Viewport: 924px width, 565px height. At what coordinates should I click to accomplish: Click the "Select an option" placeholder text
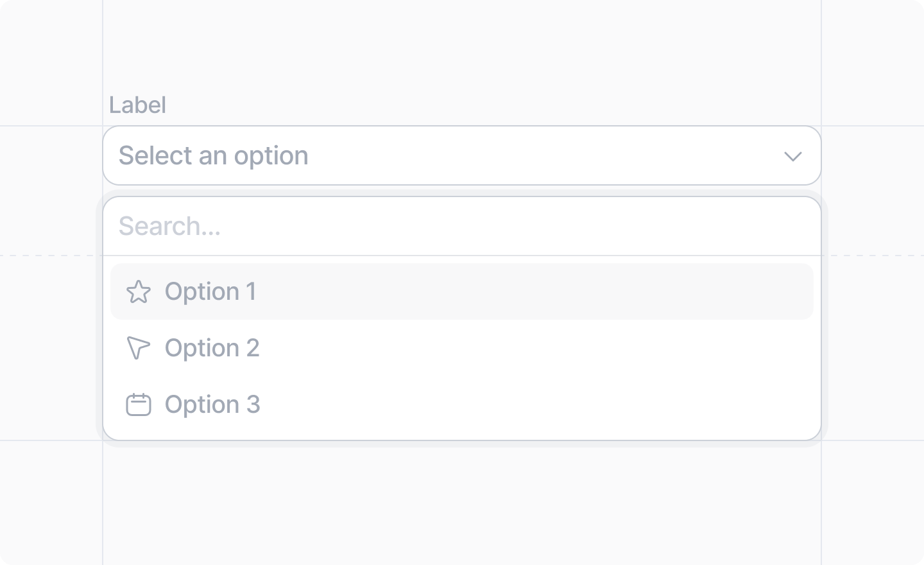pos(214,155)
